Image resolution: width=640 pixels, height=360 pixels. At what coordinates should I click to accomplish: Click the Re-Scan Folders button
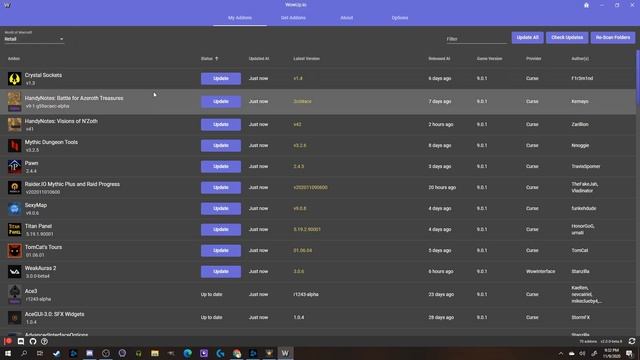coord(613,38)
